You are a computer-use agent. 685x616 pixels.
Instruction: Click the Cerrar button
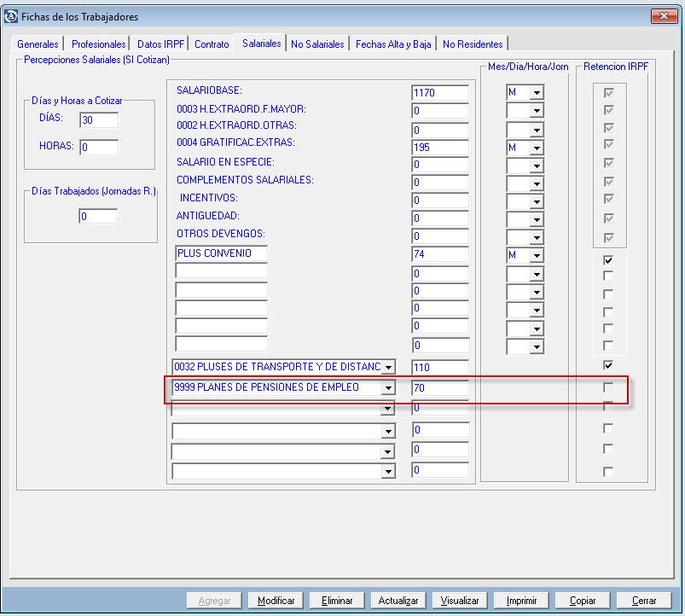pos(644,601)
